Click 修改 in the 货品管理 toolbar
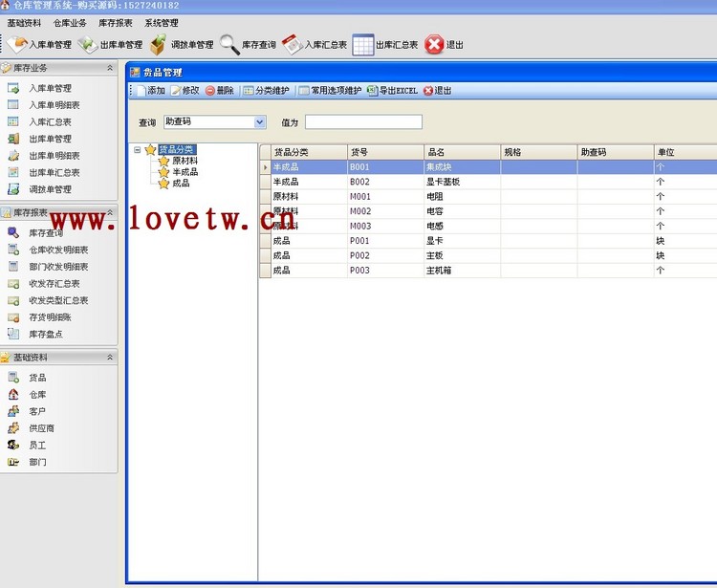The image size is (717, 588). [185, 91]
